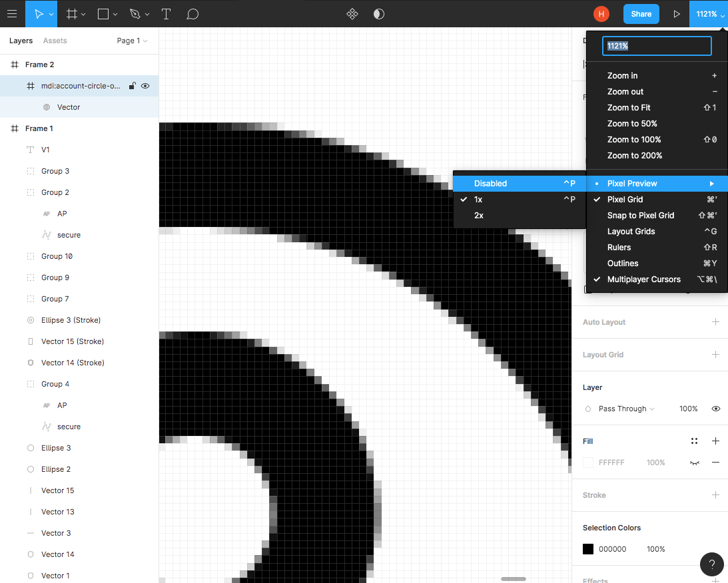
Task: Click the Components icon in toolbar
Action: pos(352,13)
